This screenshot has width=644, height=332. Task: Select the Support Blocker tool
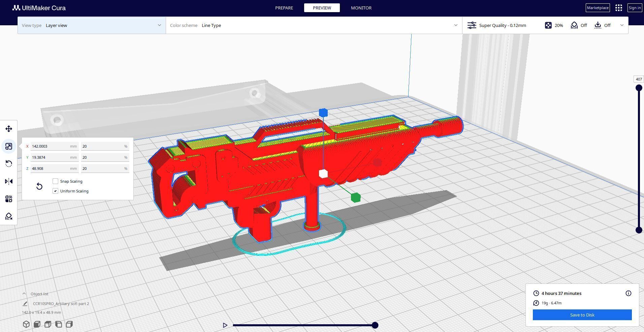click(x=9, y=216)
